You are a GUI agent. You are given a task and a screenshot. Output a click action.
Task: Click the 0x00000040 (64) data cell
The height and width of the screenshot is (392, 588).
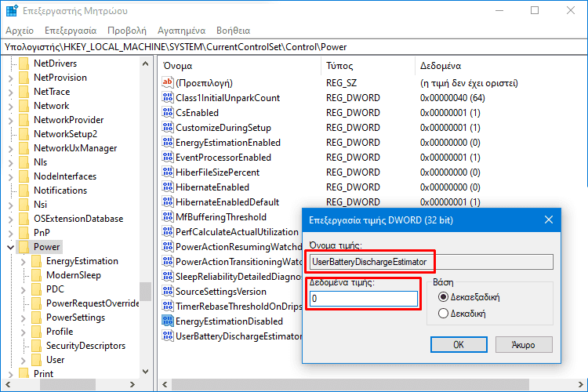(x=452, y=98)
